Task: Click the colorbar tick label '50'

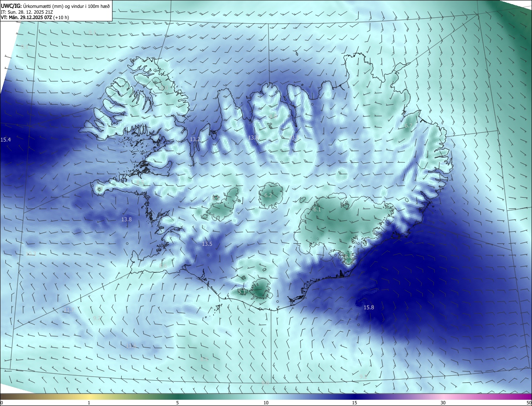Action: (x=529, y=403)
